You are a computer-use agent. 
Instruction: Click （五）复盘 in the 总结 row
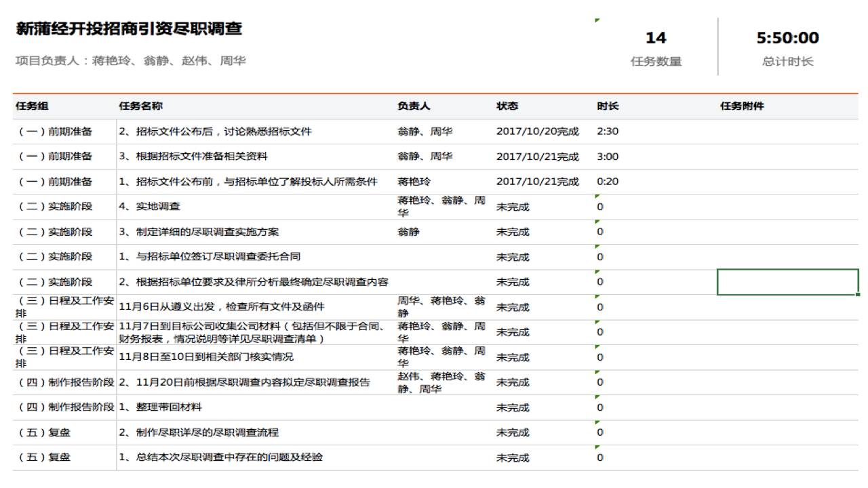[x=43, y=457]
